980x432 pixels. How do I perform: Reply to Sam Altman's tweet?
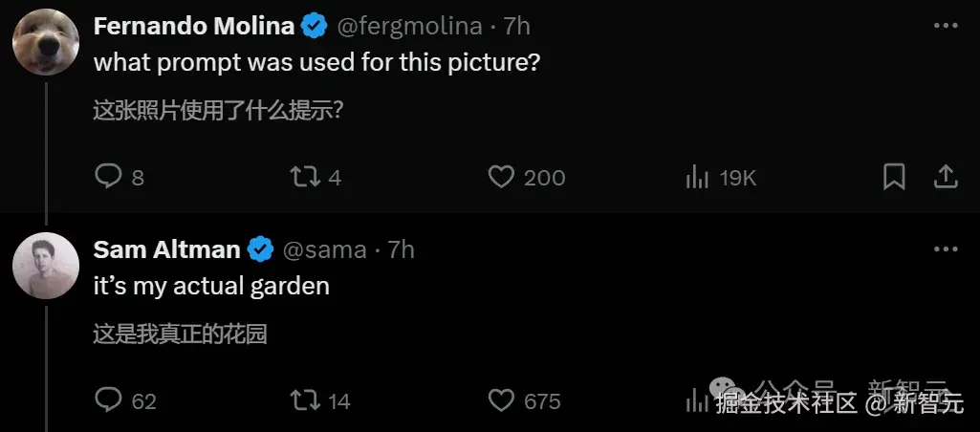coord(110,400)
